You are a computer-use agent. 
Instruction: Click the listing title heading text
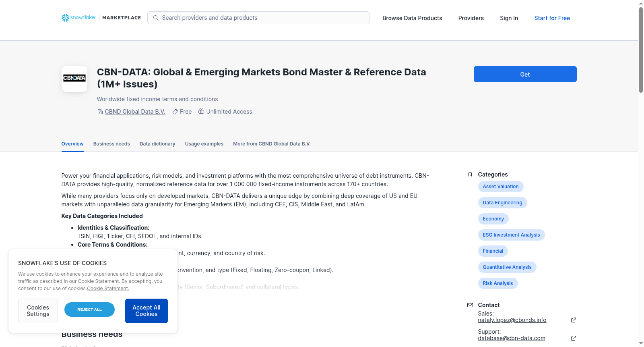(262, 78)
